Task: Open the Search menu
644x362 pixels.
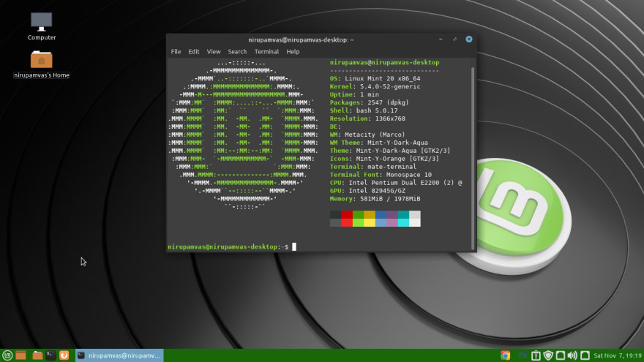Action: point(237,52)
